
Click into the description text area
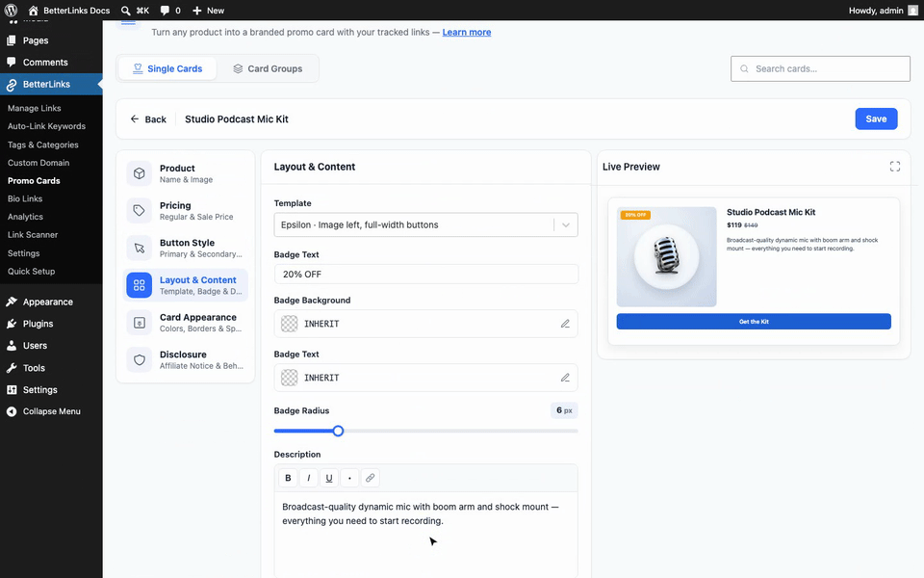pyautogui.click(x=425, y=535)
